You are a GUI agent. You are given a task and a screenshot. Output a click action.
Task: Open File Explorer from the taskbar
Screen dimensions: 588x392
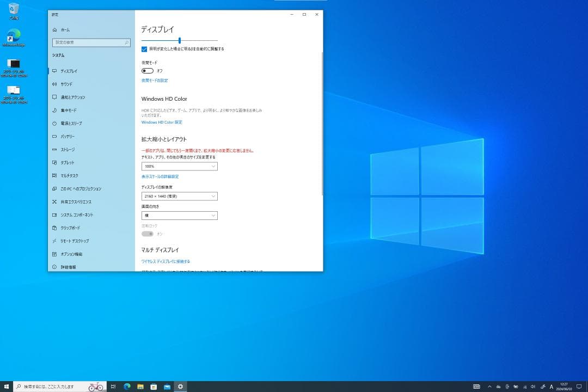point(140,387)
